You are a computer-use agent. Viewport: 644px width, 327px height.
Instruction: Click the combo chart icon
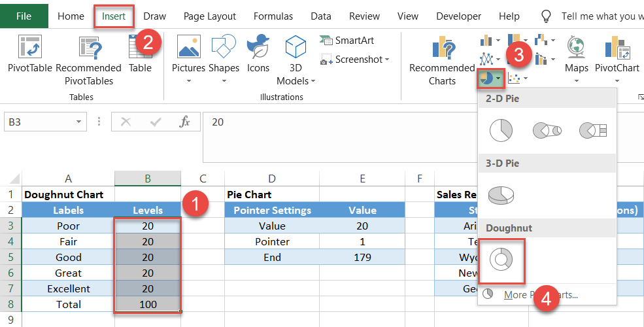tap(541, 59)
